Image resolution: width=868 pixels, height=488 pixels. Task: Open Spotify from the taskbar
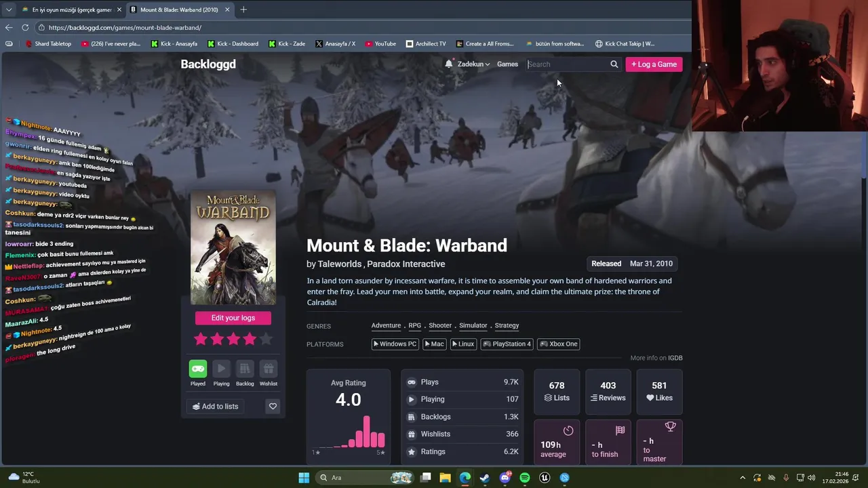point(524,478)
